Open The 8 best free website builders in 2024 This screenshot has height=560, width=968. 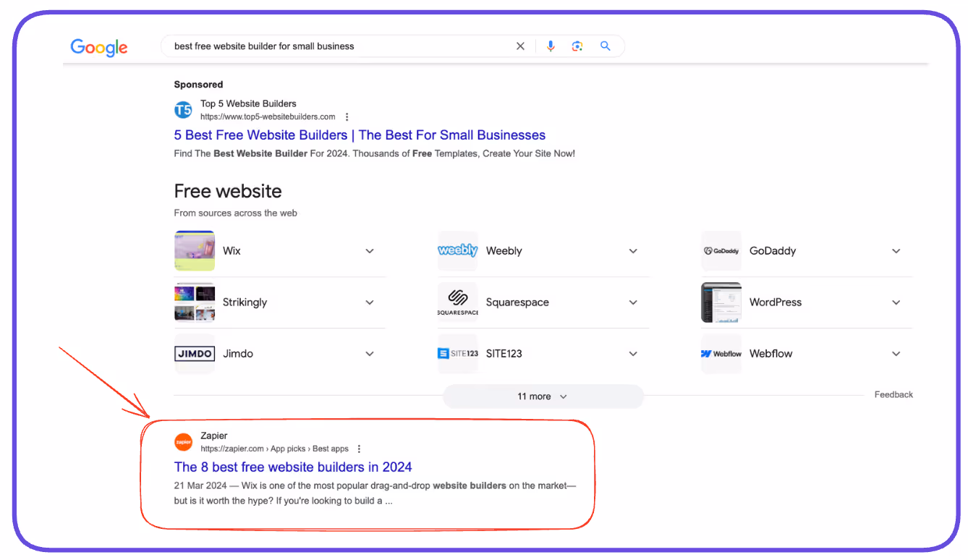[293, 467]
